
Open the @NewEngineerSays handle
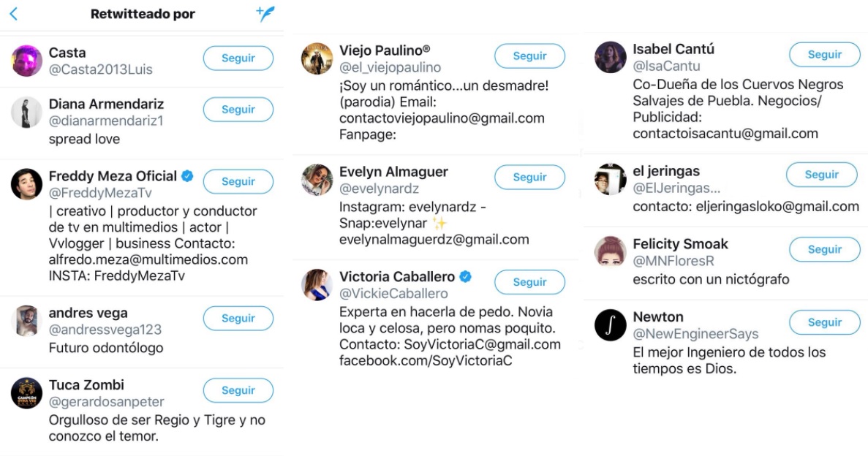coord(695,334)
